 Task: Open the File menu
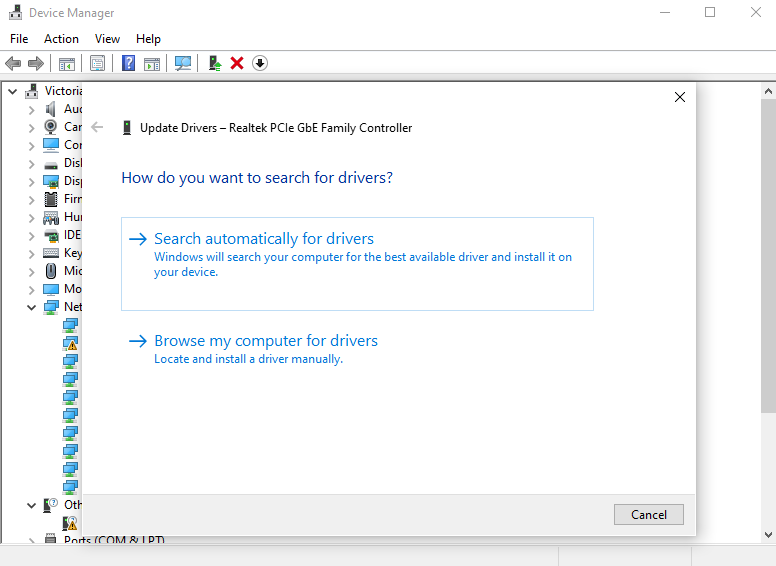click(19, 39)
